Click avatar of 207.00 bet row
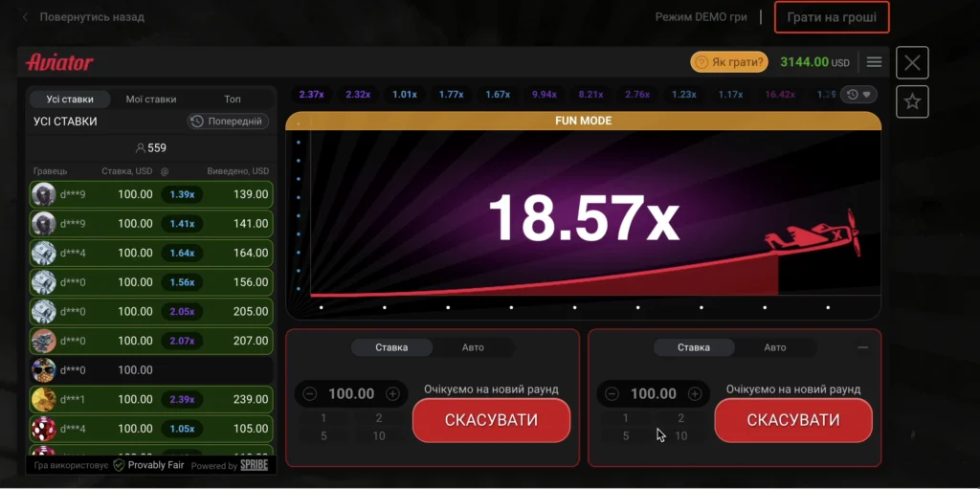 tap(44, 341)
